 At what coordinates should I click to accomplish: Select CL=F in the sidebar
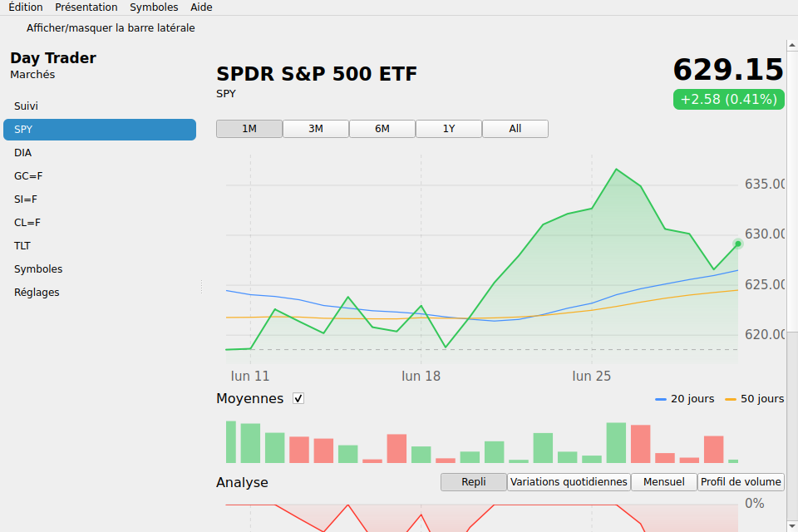click(x=100, y=223)
